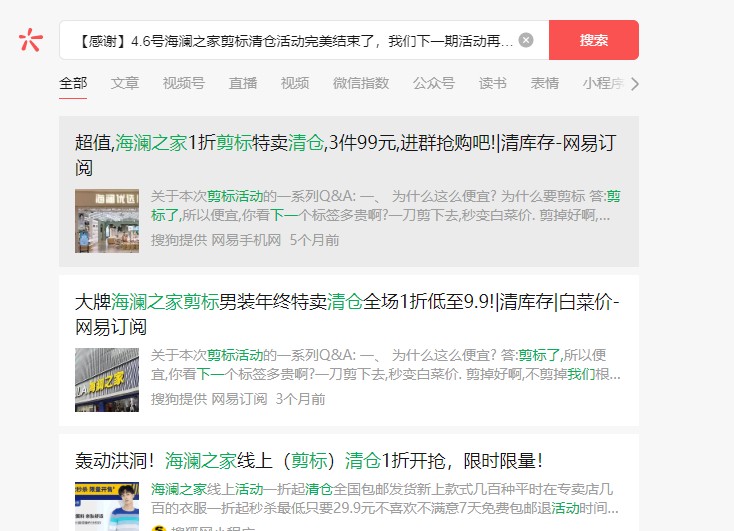734x531 pixels.
Task: Expand more tabs with the right chevron
Action: click(x=634, y=84)
